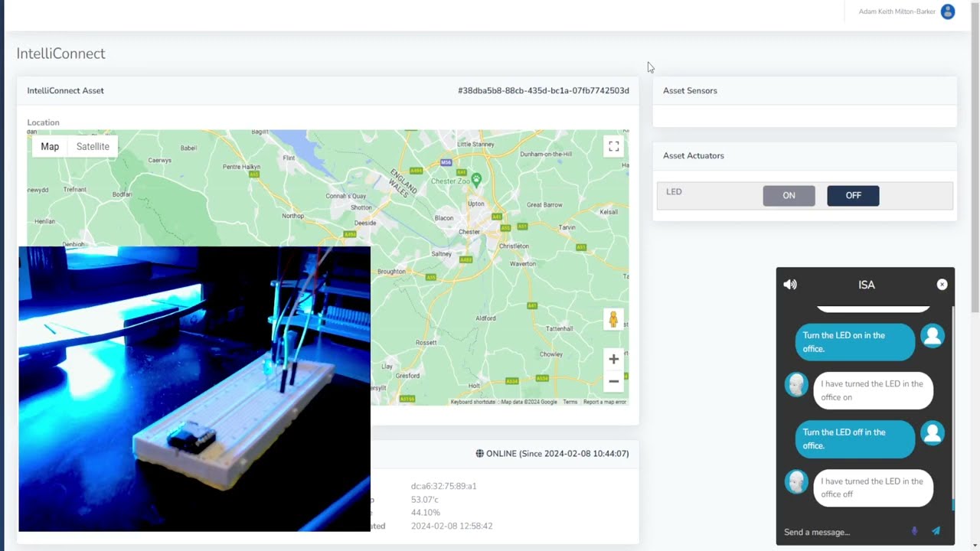
Task: Click the ISA bot avatar beside 'LED in the office on'
Action: [x=797, y=385]
